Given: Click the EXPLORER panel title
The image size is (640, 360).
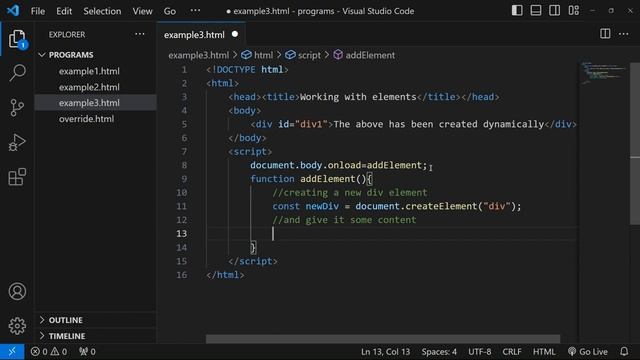Looking at the screenshot, I should pos(67,35).
